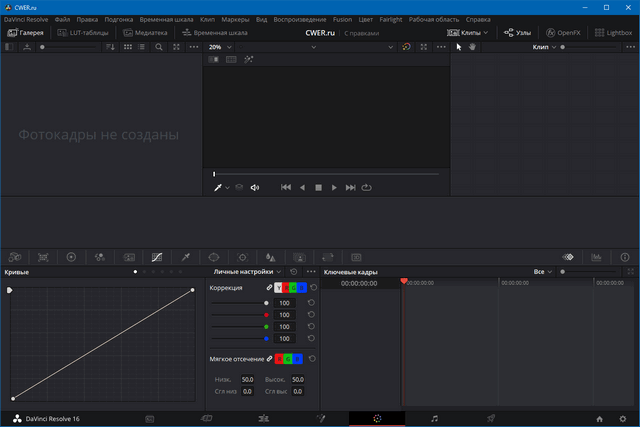Open the Curves palette icon

click(157, 257)
